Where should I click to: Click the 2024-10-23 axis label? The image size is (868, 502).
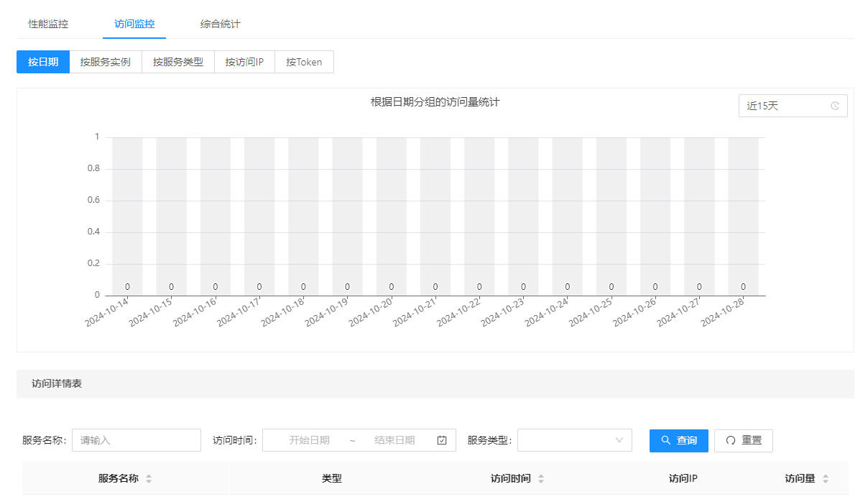pyautogui.click(x=503, y=313)
